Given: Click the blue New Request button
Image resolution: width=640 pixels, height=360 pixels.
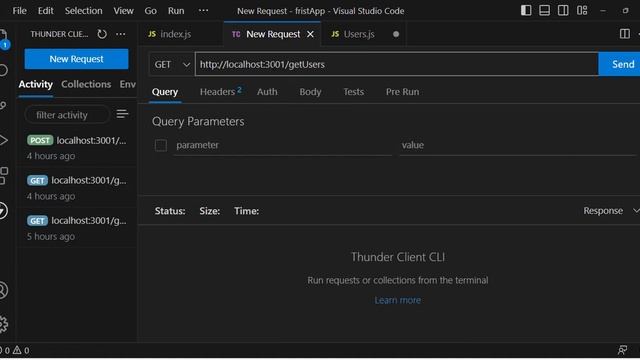Looking at the screenshot, I should [76, 59].
